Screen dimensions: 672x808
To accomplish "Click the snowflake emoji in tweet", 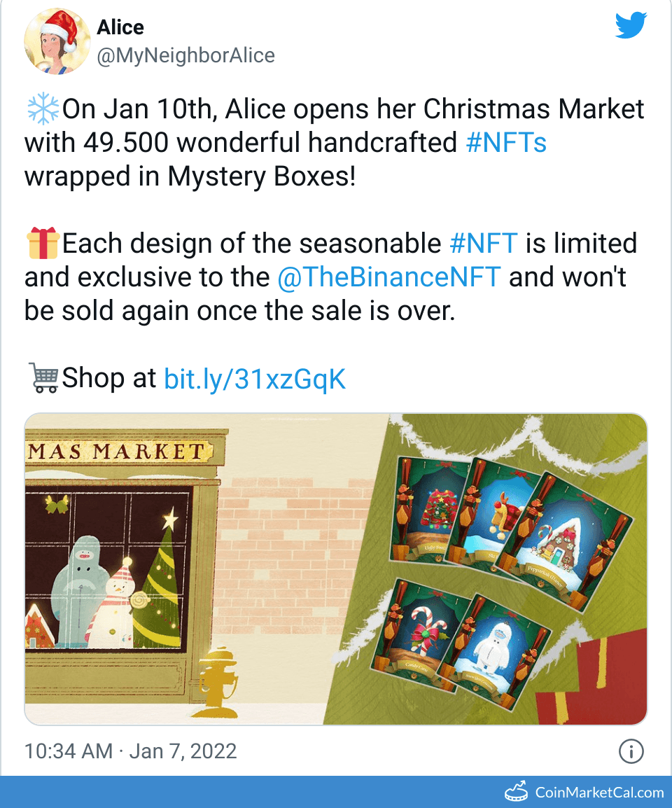I will coord(43,109).
